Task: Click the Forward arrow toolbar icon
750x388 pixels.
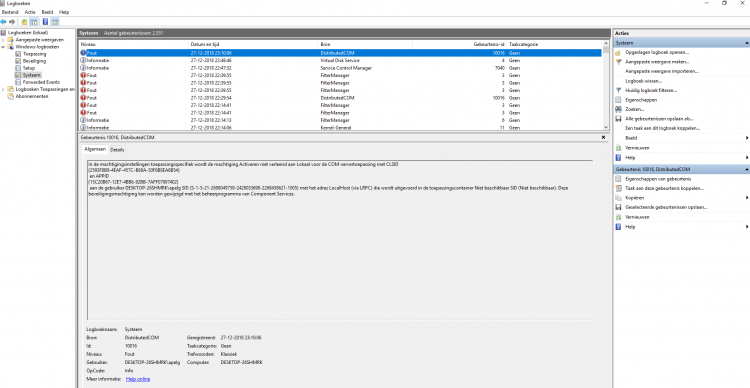Action: pos(12,22)
